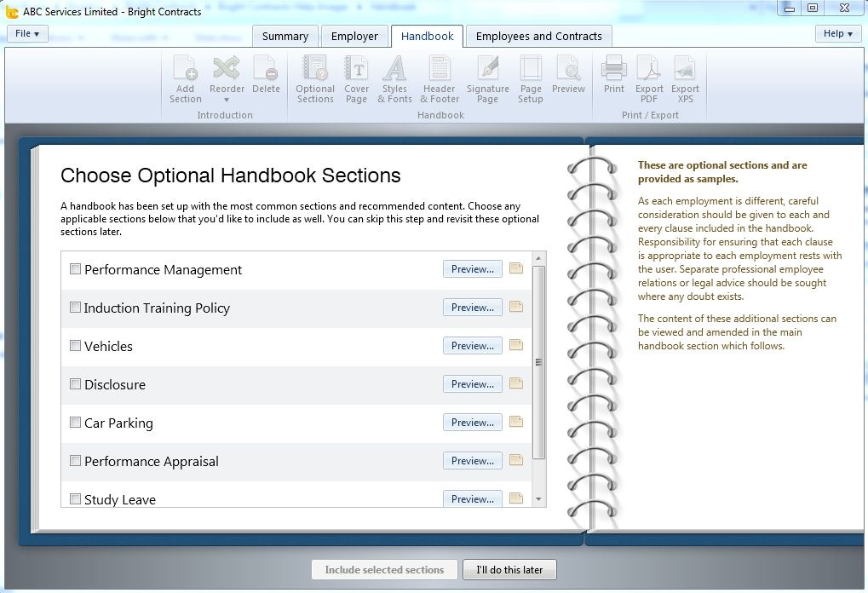Switch to the Employer tab
The width and height of the screenshot is (868, 593).
coord(354,37)
